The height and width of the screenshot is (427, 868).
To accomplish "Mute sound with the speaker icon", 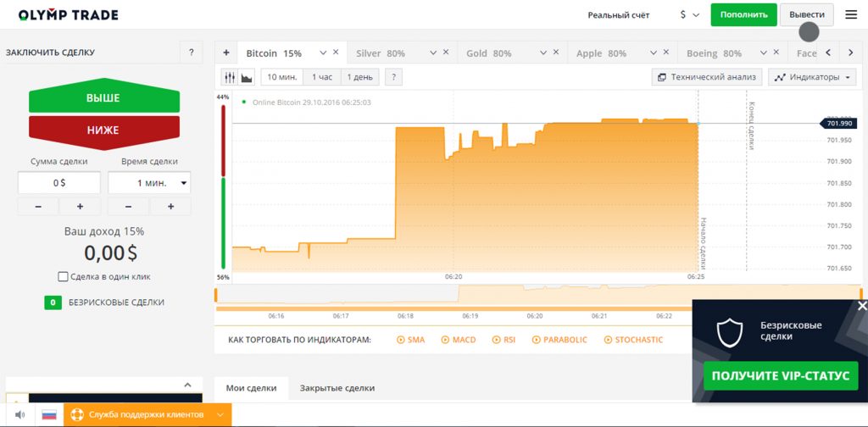I will pyautogui.click(x=20, y=414).
